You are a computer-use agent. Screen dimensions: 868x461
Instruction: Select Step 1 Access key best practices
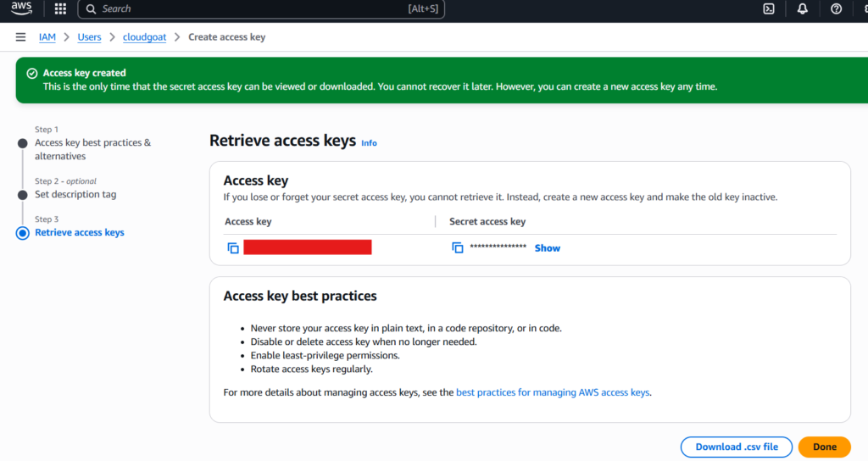click(x=92, y=149)
